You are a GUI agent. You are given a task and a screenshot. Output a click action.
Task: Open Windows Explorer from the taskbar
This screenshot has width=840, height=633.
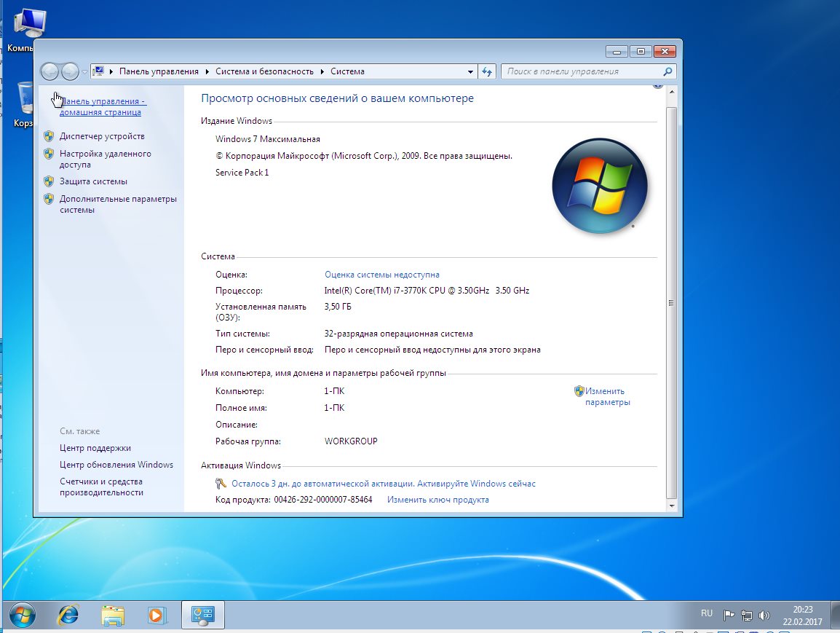pyautogui.click(x=113, y=616)
